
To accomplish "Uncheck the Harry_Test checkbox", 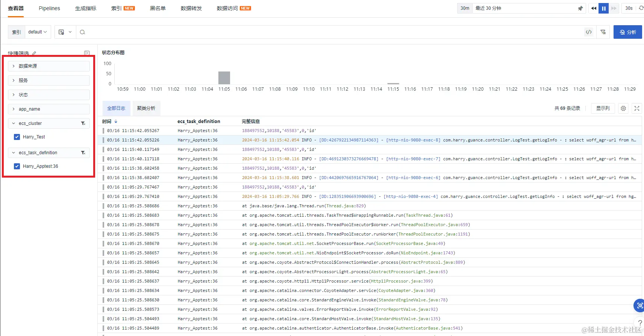I will 17,137.
